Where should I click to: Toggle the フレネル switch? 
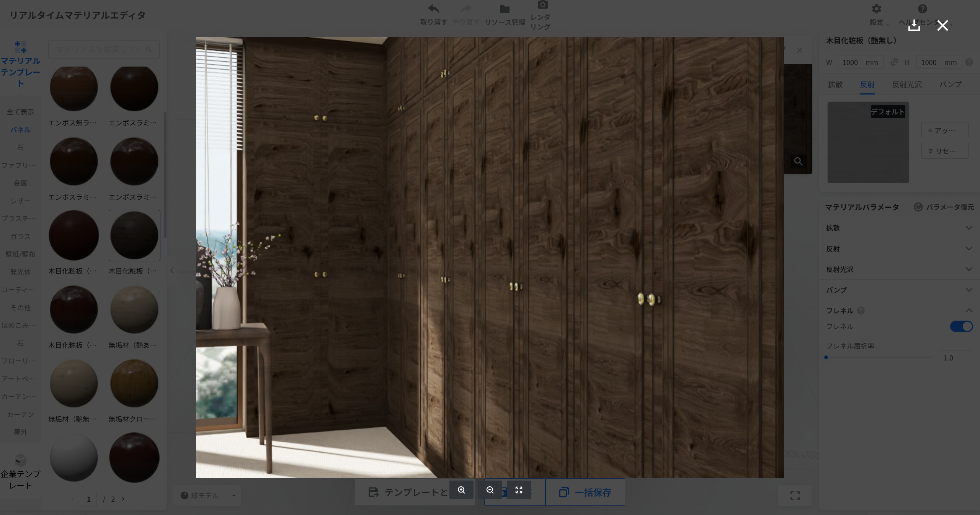[x=961, y=326]
